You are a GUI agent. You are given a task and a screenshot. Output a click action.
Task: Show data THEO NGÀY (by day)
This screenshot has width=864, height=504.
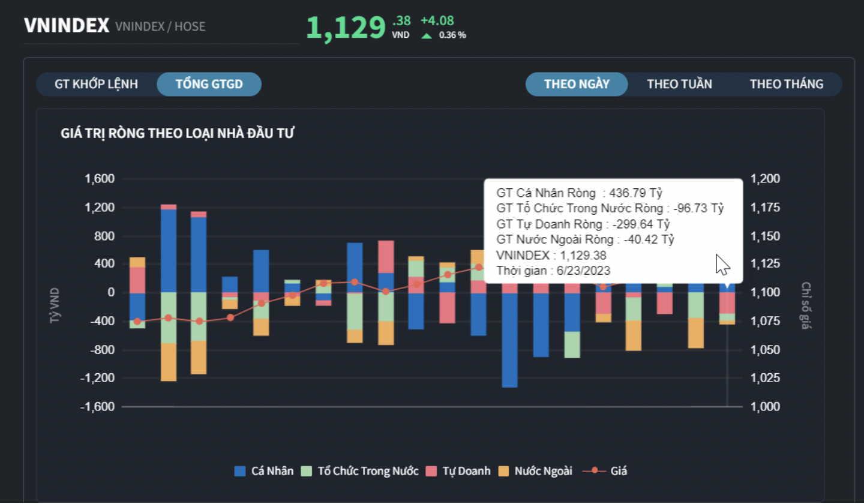coord(577,84)
